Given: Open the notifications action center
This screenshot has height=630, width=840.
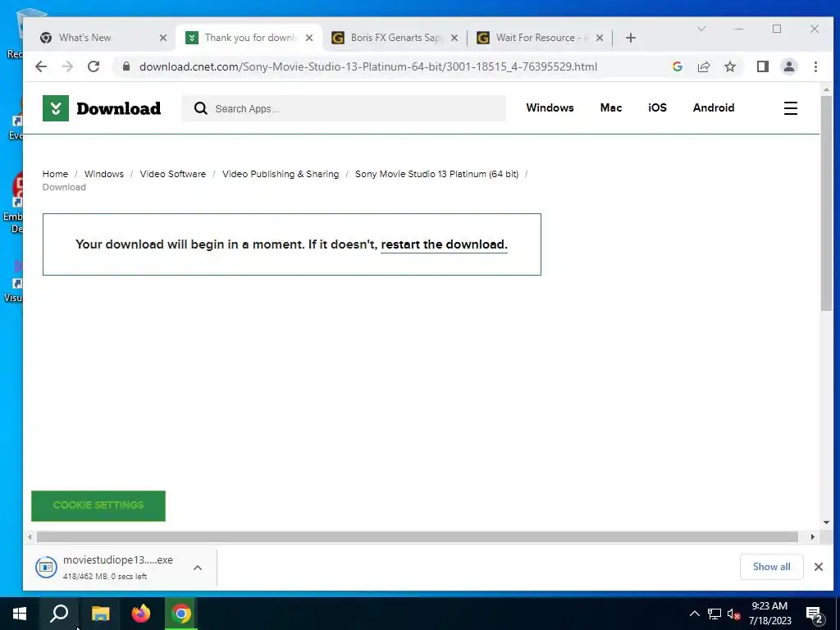Looking at the screenshot, I should pos(815,615).
